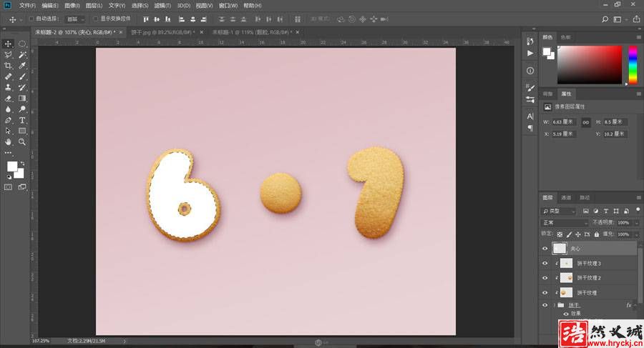This screenshot has height=348, width=644.
Task: Open the Character panel icon
Action: click(x=530, y=116)
